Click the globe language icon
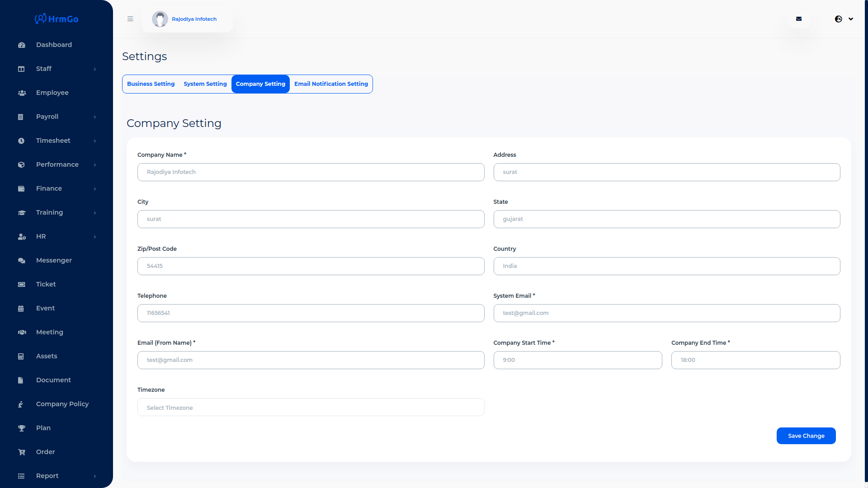 [x=839, y=19]
